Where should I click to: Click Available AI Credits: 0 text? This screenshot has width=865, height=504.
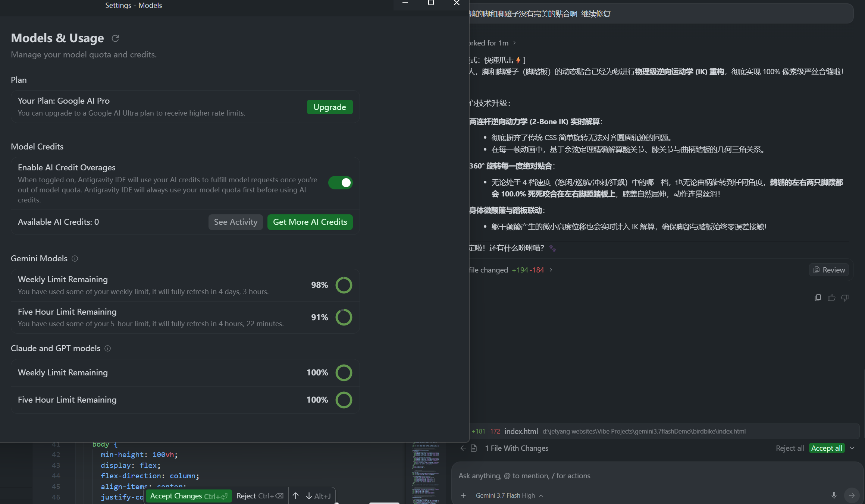(59, 222)
